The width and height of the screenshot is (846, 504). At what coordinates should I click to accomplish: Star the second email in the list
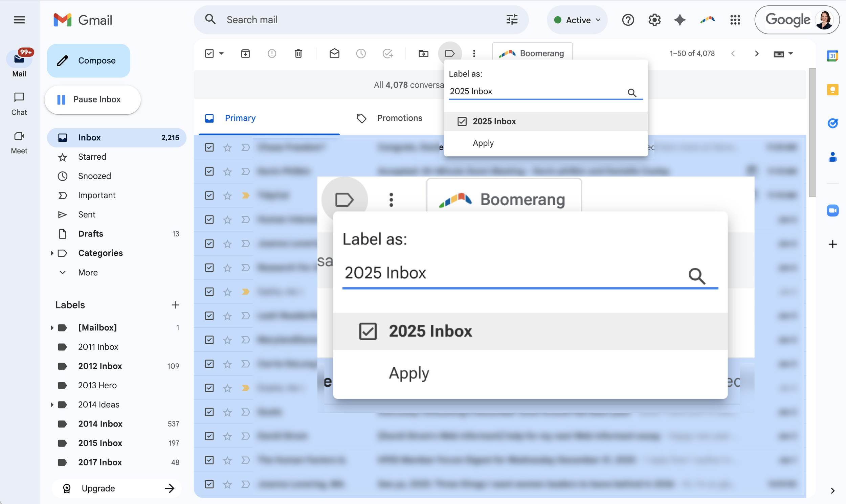[227, 171]
